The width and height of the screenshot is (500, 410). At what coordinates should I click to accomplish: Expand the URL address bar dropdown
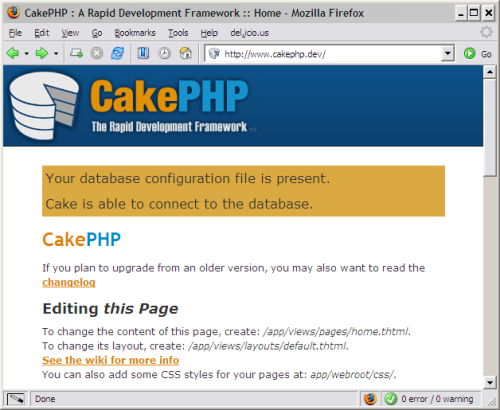448,53
